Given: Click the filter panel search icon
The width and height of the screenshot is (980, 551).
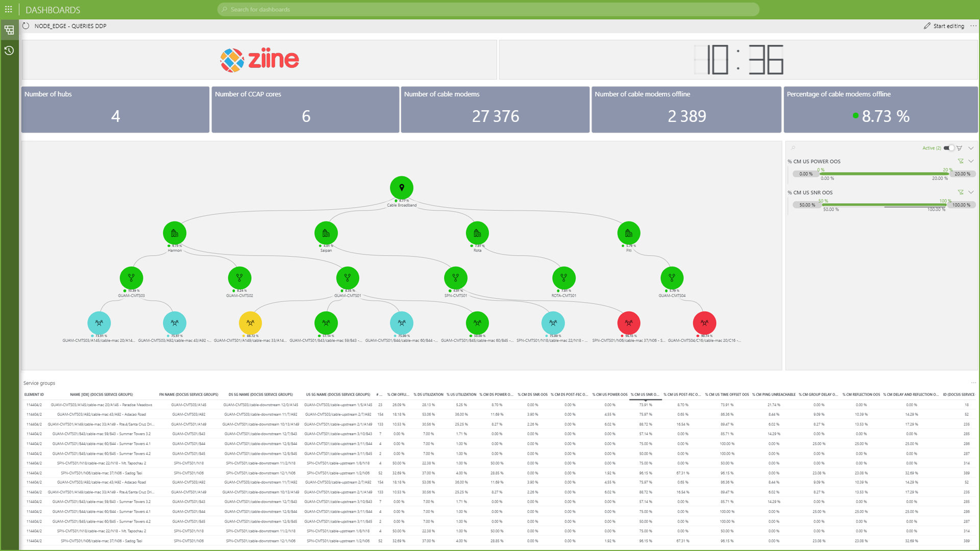Looking at the screenshot, I should coord(793,148).
